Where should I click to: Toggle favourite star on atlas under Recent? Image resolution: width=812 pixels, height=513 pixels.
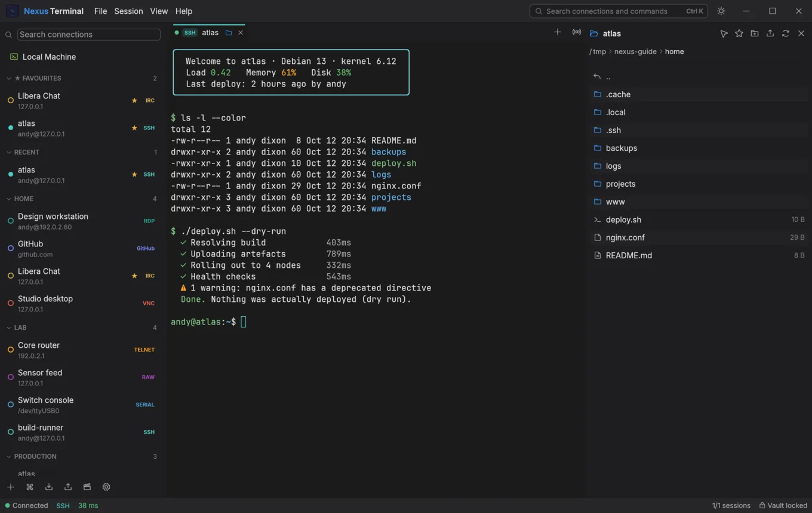(x=134, y=174)
